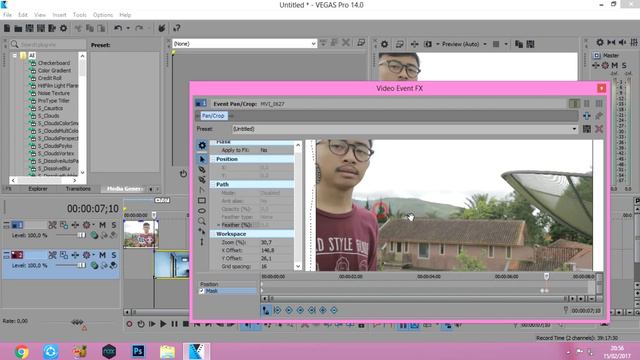Open project Properties gear in main toolbar
Viewport: 640px width, 360px height.
coord(63,28)
